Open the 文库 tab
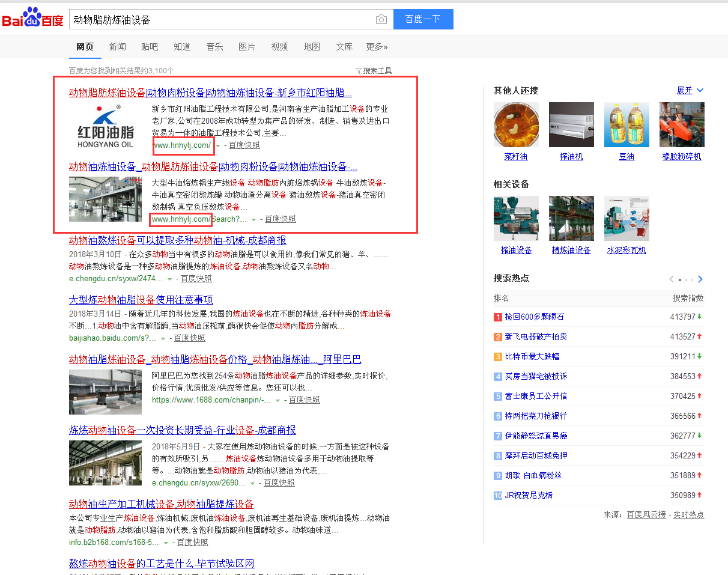 point(344,47)
